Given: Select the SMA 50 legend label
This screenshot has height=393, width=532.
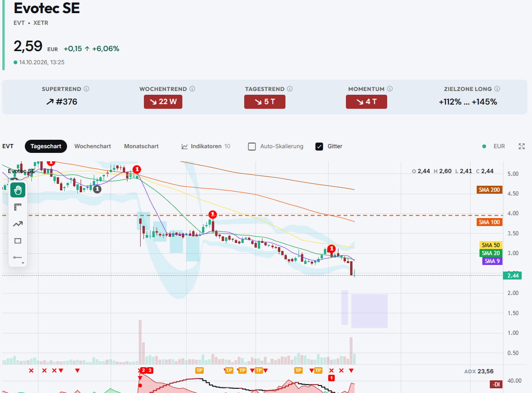Looking at the screenshot, I should 491,245.
